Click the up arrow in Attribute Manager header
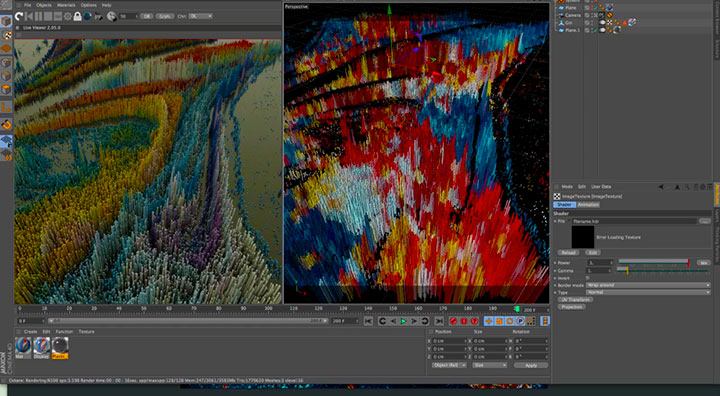 coord(677,187)
